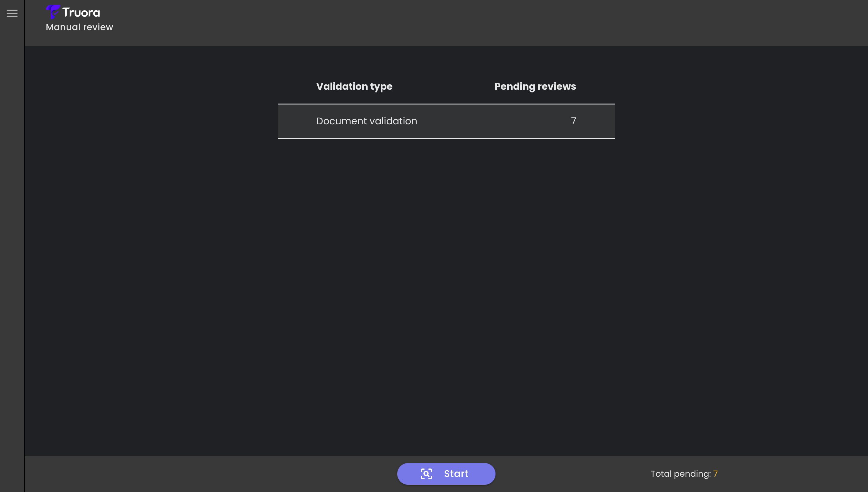The width and height of the screenshot is (868, 492).
Task: Click the Start button
Action: click(446, 474)
